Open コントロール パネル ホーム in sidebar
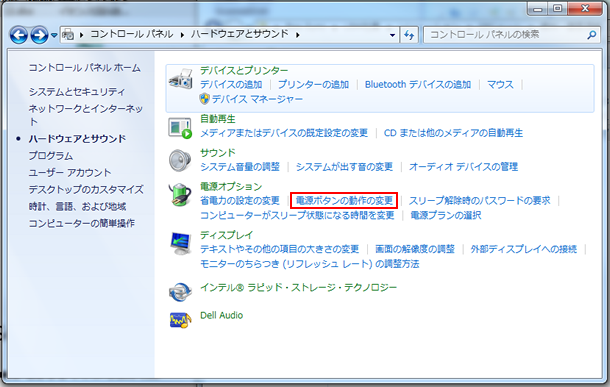This screenshot has width=610, height=387. point(84,68)
